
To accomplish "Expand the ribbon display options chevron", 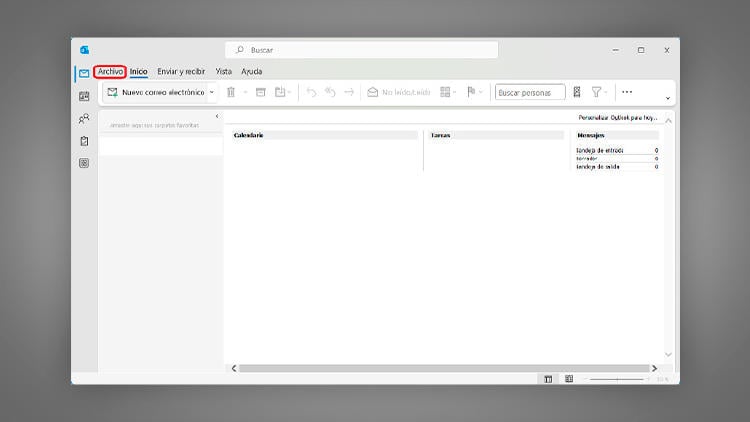I will point(668,98).
